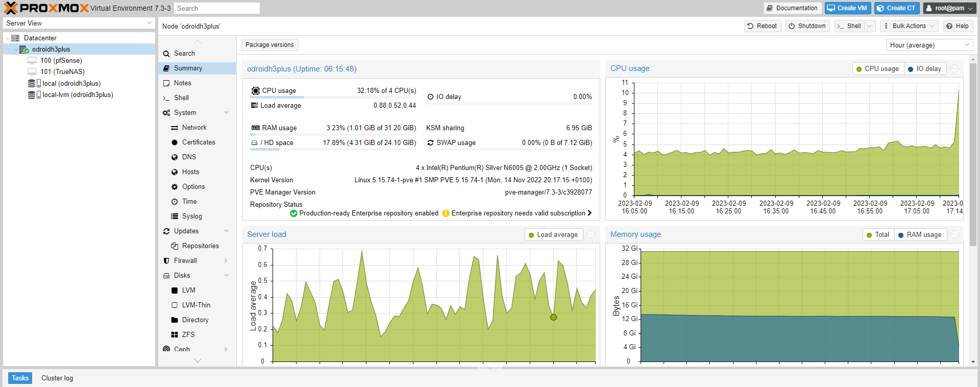This screenshot has width=980, height=387.
Task: Open the Network menu item
Action: pyautogui.click(x=197, y=128)
